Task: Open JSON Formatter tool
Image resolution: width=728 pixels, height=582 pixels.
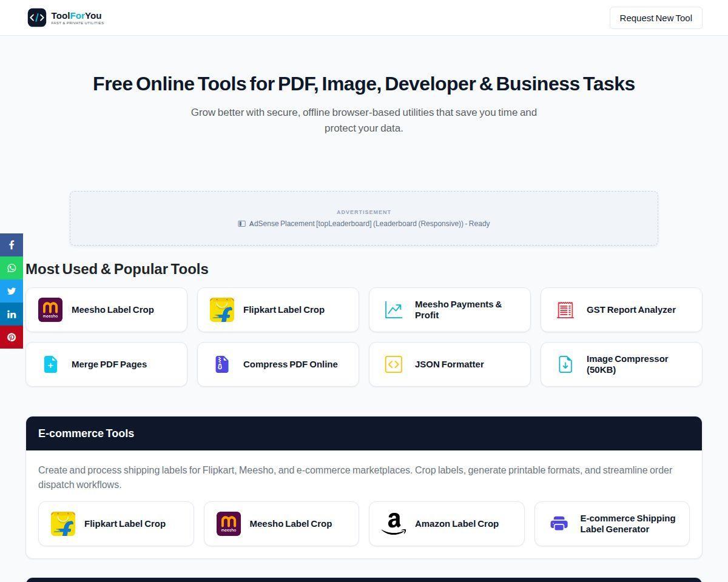Action: click(450, 364)
